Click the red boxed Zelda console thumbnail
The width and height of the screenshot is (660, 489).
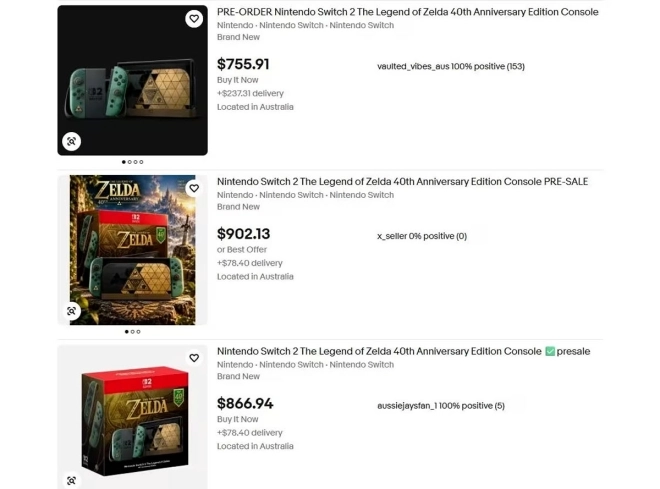tap(133, 417)
